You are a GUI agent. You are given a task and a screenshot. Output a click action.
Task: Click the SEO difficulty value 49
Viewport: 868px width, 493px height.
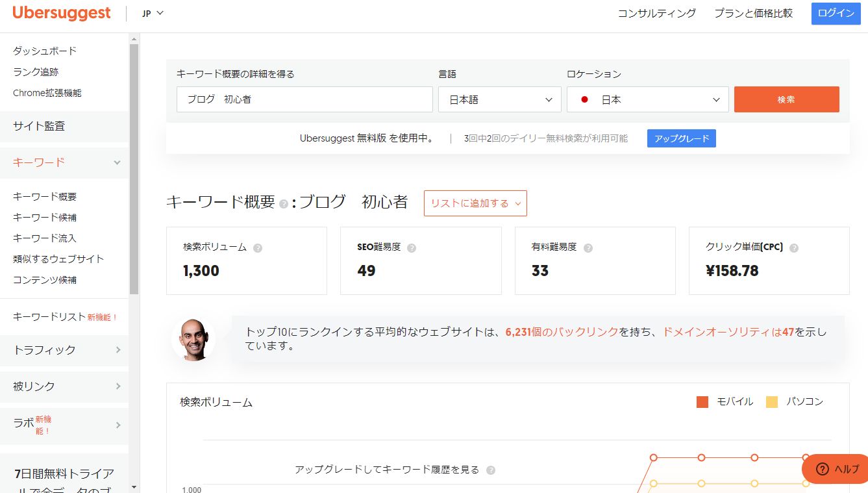pyautogui.click(x=367, y=271)
